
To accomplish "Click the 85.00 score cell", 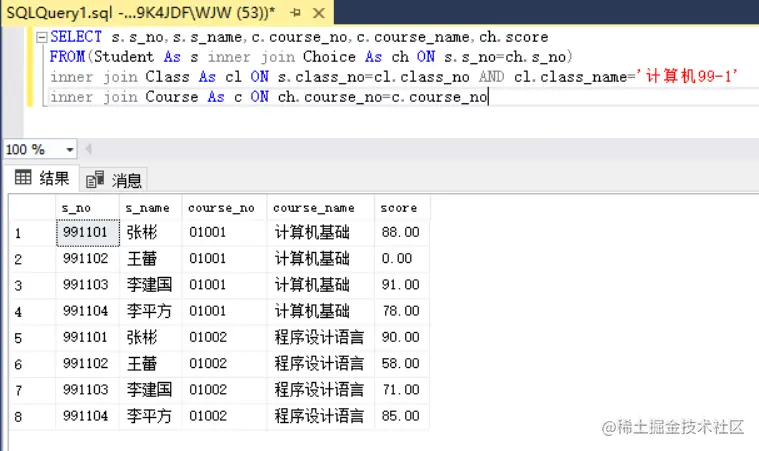I will click(402, 416).
